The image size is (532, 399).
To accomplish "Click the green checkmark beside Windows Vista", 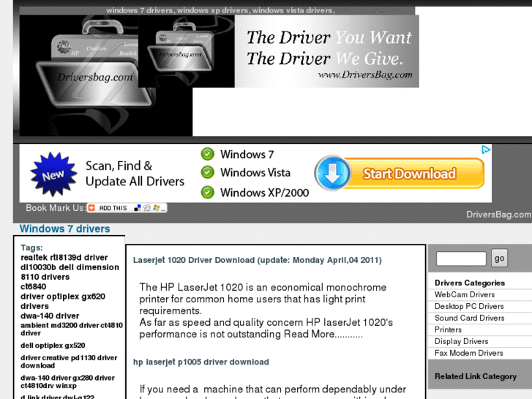I will pyautogui.click(x=207, y=172).
